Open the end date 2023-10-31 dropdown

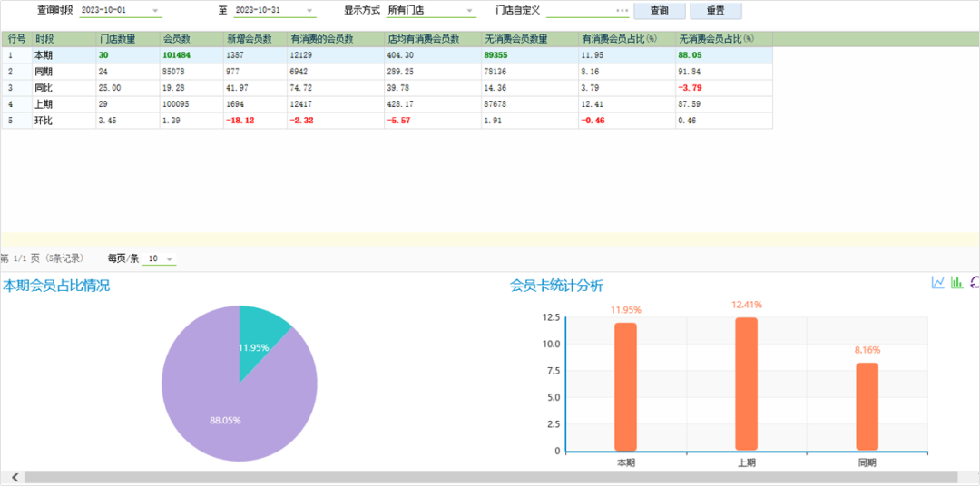tap(309, 11)
